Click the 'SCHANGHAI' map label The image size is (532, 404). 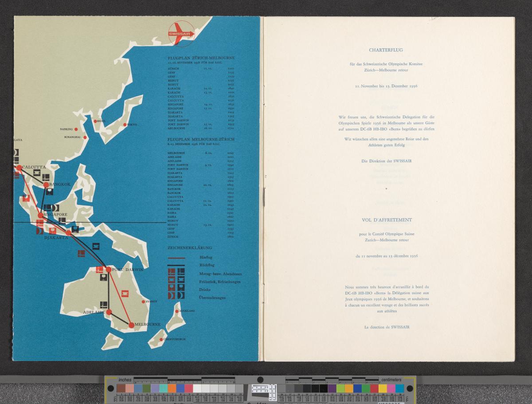72,137
